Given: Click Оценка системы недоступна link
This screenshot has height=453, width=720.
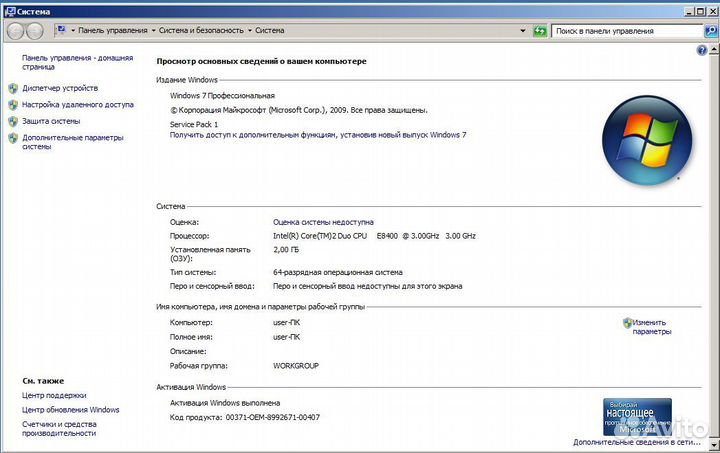Looking at the screenshot, I should [323, 222].
